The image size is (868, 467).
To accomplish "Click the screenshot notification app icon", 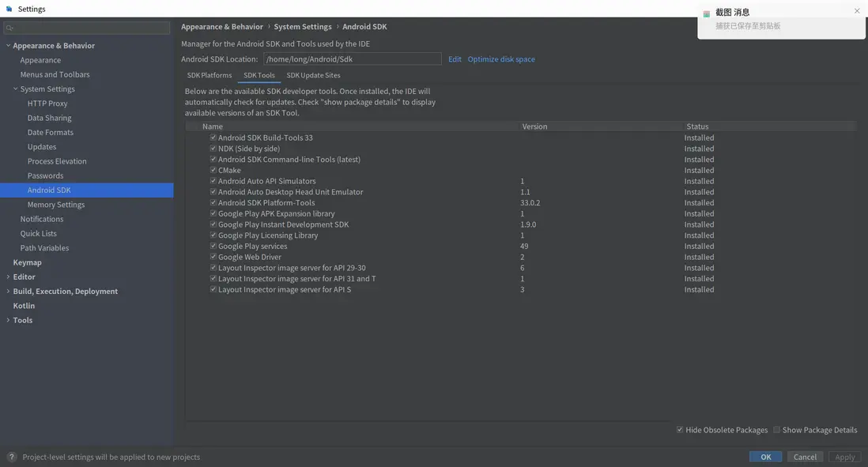I will tap(707, 13).
